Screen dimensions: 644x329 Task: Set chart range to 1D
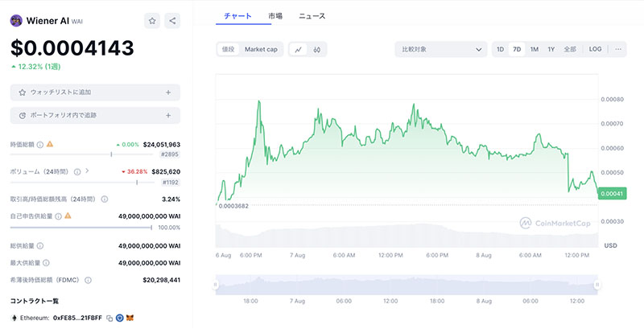[500, 49]
